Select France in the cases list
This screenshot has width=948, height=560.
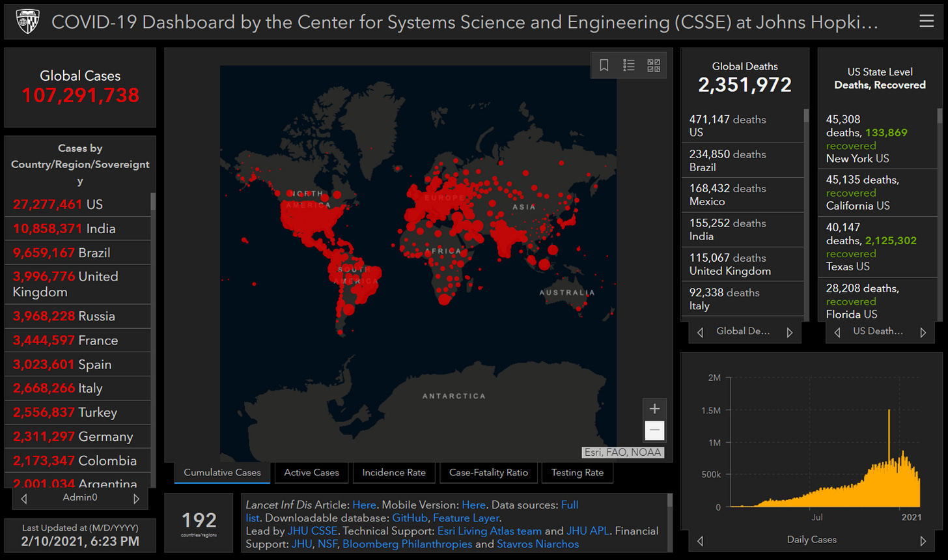coord(78,340)
